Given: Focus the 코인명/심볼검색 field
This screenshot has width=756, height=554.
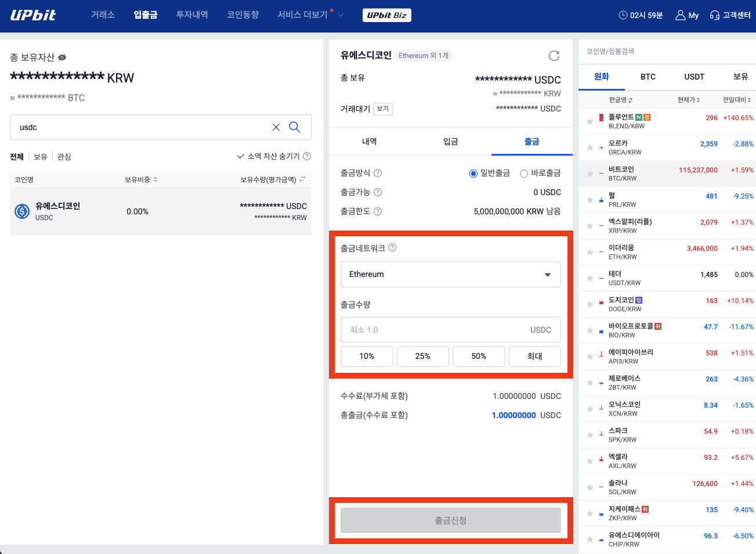Looking at the screenshot, I should [x=667, y=52].
